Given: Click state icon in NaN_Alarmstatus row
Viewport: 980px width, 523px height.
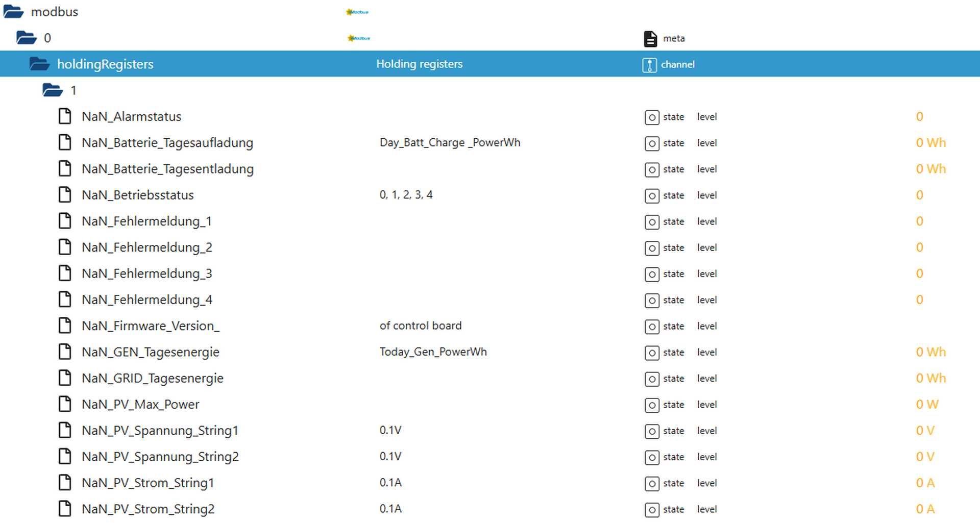Looking at the screenshot, I should pos(652,117).
